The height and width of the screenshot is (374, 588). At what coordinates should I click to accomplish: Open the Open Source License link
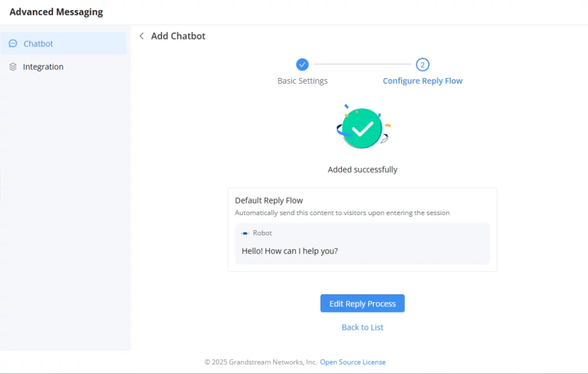point(353,362)
